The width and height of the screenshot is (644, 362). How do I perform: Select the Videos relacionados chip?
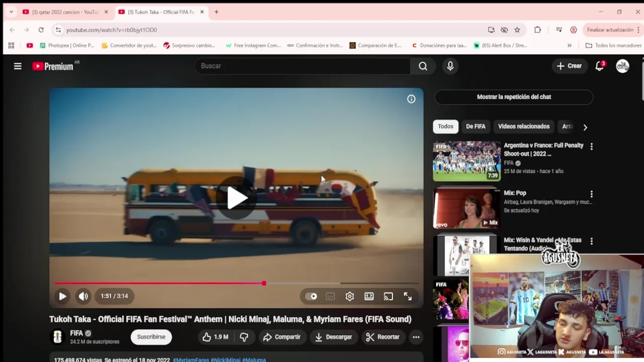pos(524,127)
